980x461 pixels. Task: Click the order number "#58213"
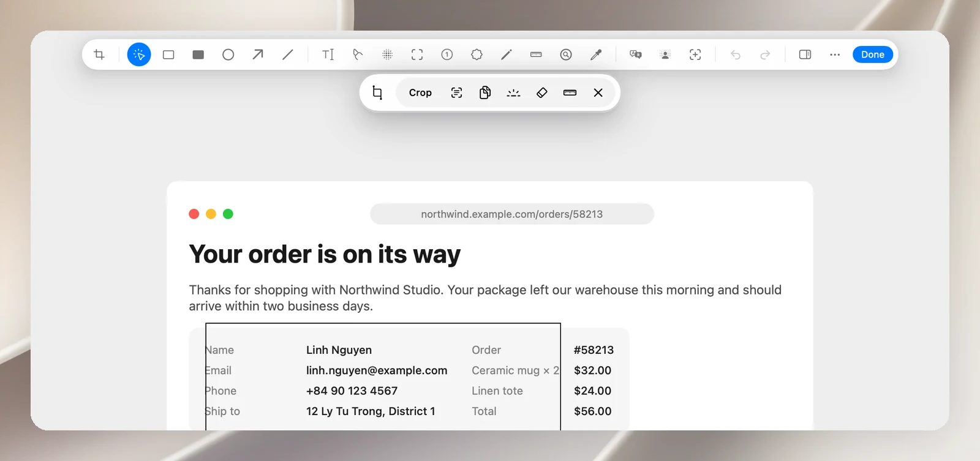594,350
